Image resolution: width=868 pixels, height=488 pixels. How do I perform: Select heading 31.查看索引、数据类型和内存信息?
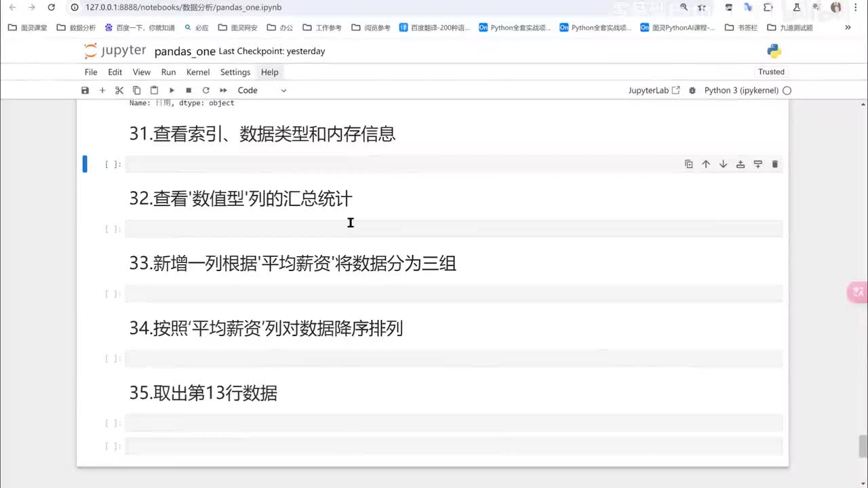[x=262, y=134]
